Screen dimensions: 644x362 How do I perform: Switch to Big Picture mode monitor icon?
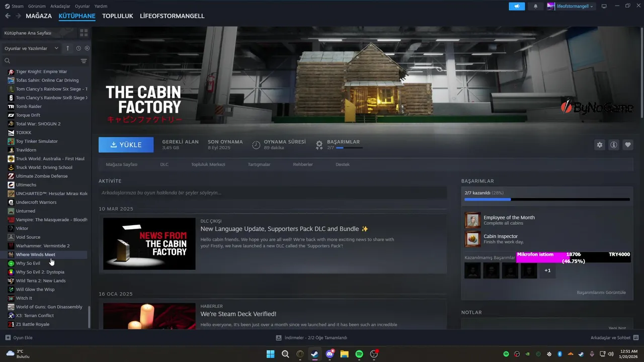click(x=604, y=6)
